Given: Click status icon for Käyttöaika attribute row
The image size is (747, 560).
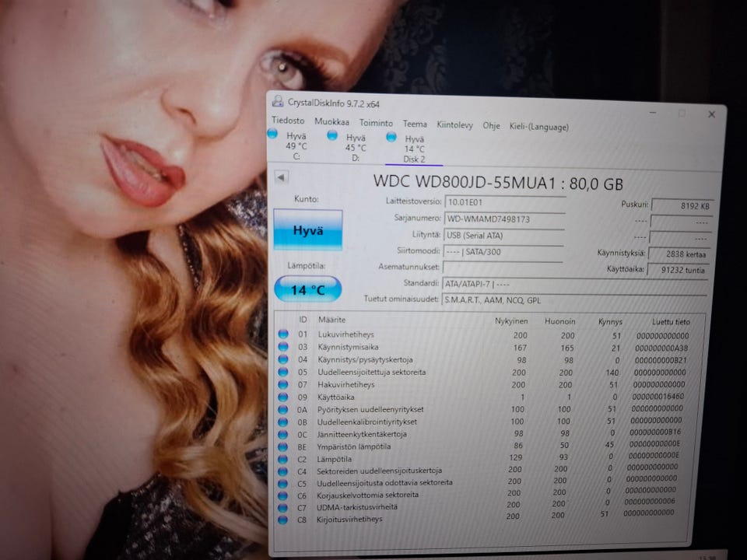Looking at the screenshot, I should 283,397.
